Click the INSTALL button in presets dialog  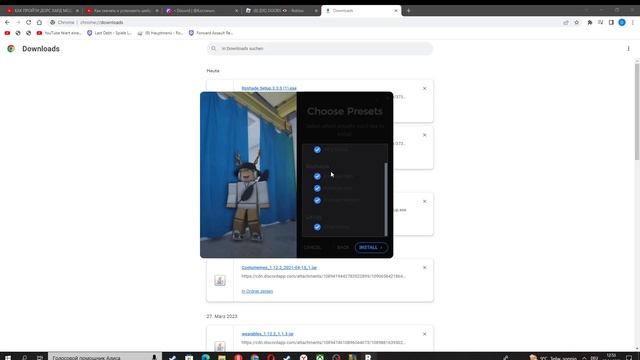[371, 248]
